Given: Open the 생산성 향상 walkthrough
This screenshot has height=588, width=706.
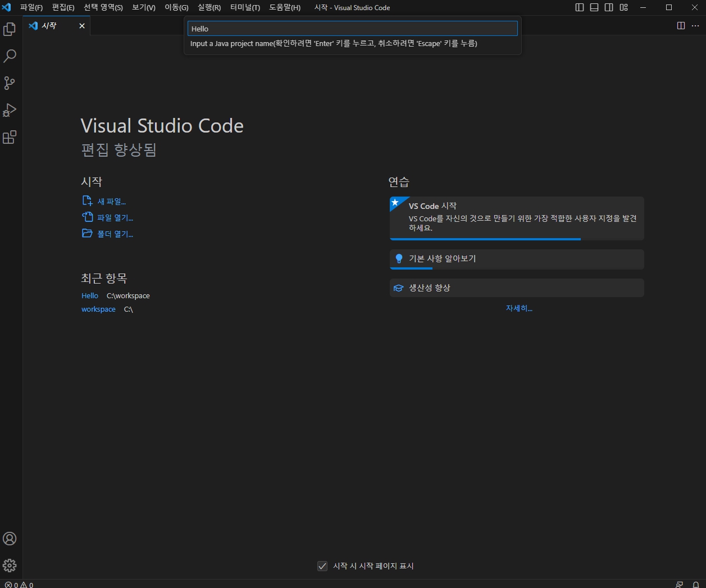Looking at the screenshot, I should click(517, 288).
